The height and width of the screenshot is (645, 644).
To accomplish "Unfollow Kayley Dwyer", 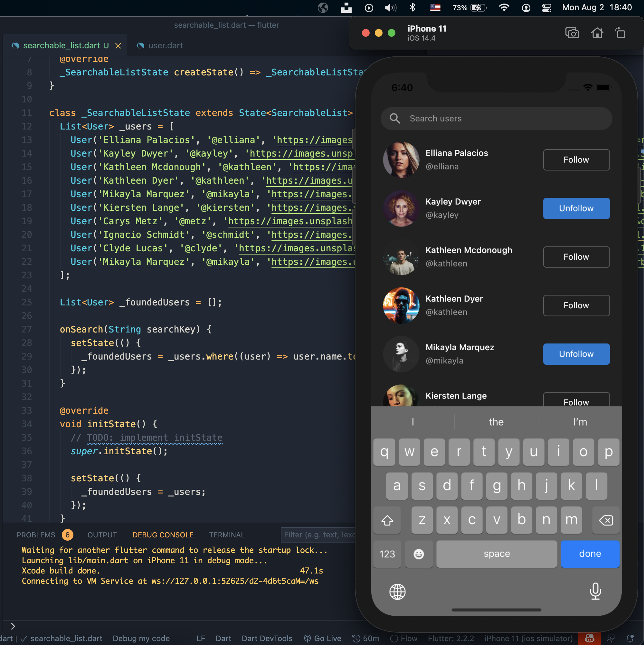I will 576,208.
